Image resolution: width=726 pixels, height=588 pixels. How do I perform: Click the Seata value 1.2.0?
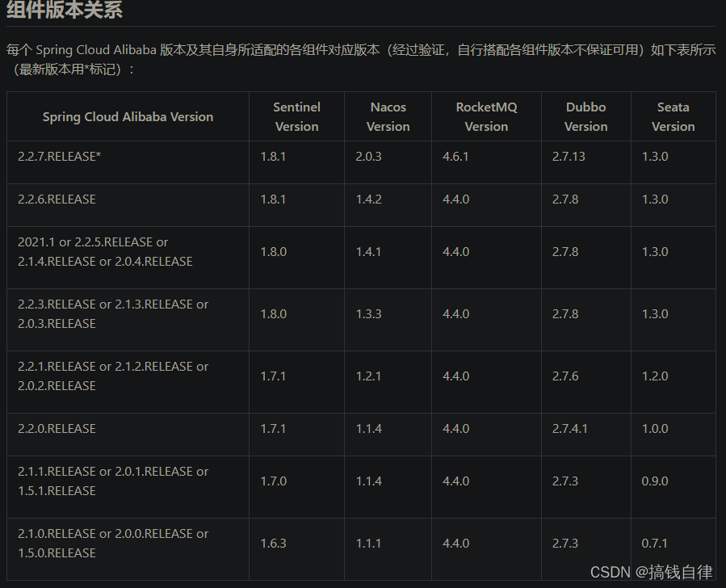pos(655,376)
